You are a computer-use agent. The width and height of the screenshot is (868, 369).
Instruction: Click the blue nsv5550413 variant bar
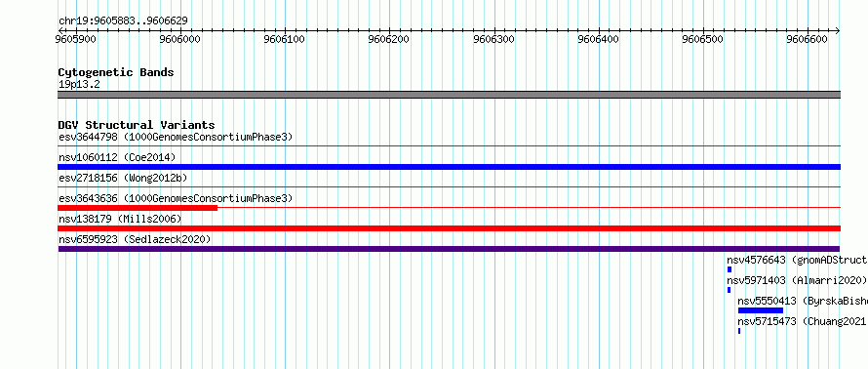[x=761, y=310]
